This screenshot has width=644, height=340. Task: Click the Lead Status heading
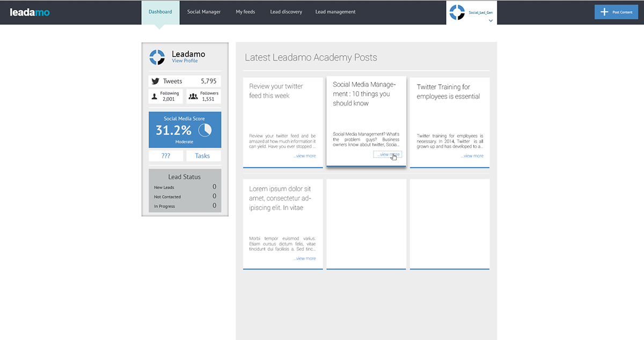(185, 176)
